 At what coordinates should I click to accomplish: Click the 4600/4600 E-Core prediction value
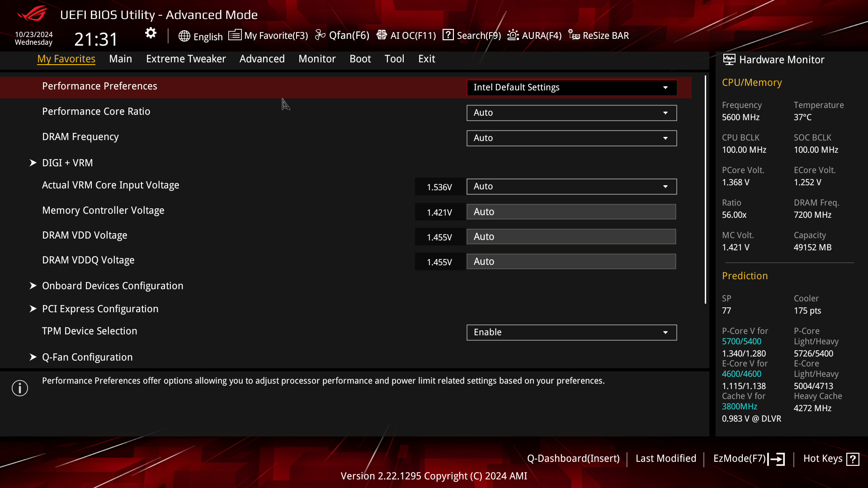741,374
